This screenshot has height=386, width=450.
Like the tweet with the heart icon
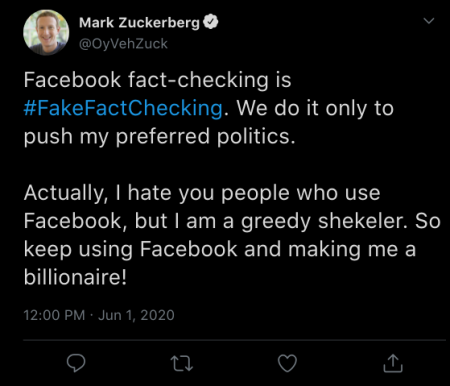point(287,363)
